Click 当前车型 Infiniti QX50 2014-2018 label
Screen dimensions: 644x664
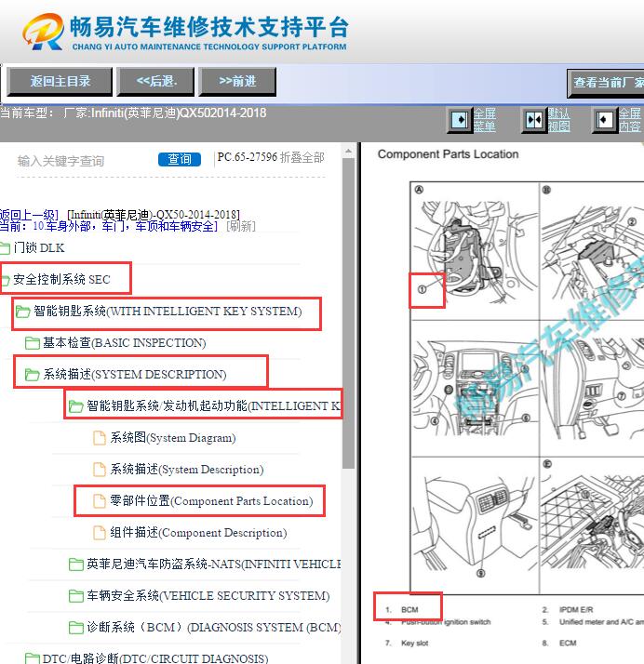[133, 113]
